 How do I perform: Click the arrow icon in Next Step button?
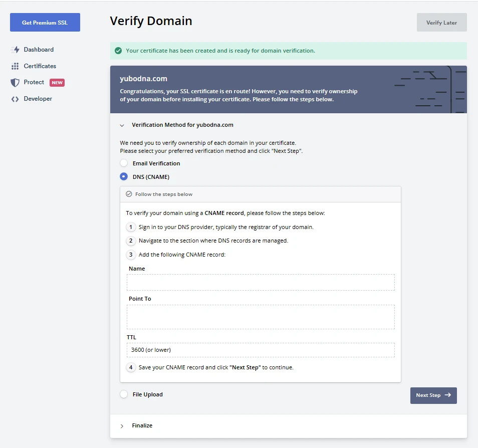[448, 395]
